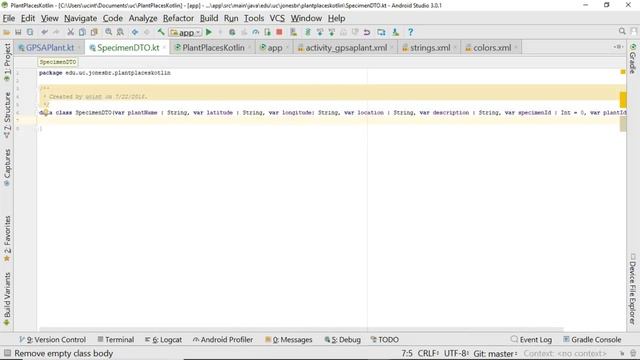Click the Android Profiler toolbar icon

pos(256,32)
